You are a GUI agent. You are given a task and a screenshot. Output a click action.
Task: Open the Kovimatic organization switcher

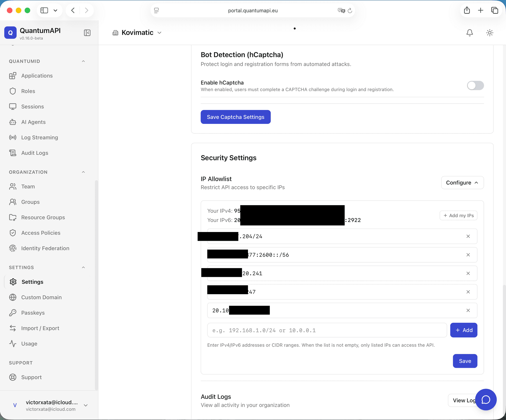(137, 32)
